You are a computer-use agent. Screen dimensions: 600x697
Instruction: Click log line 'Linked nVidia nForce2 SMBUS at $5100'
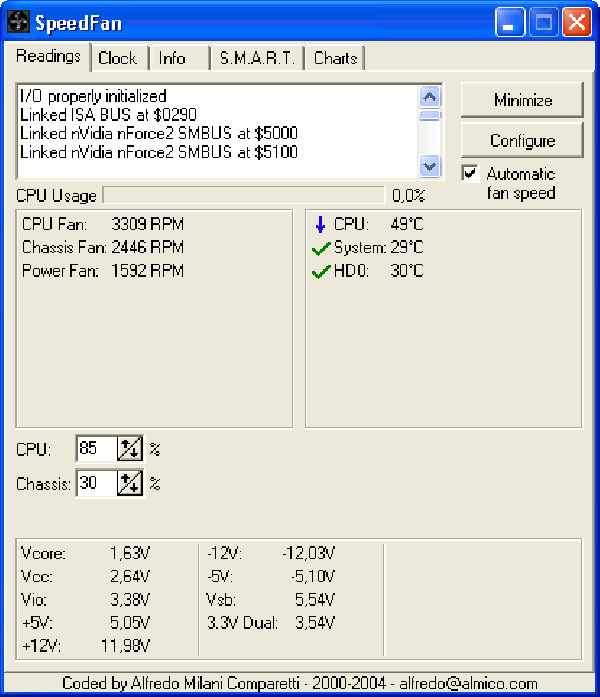click(159, 152)
